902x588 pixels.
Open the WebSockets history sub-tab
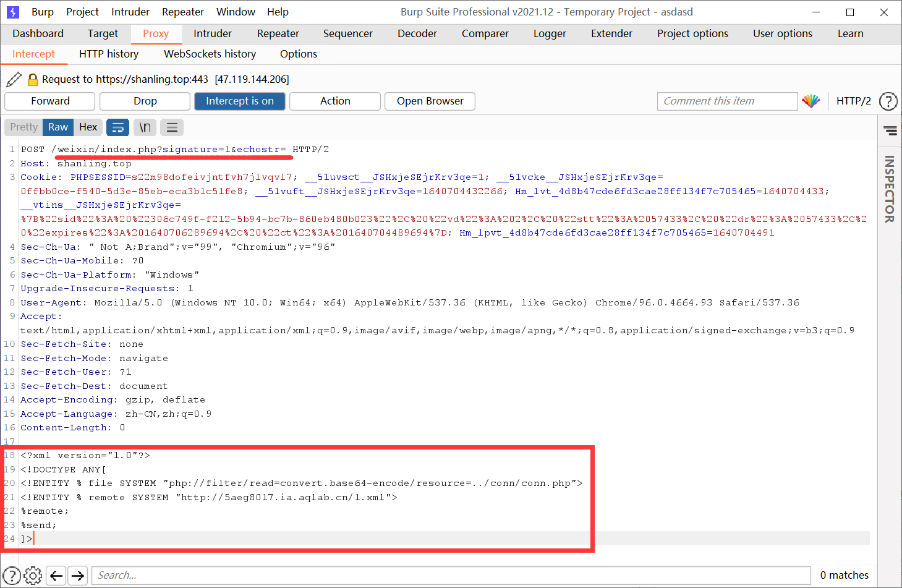210,54
